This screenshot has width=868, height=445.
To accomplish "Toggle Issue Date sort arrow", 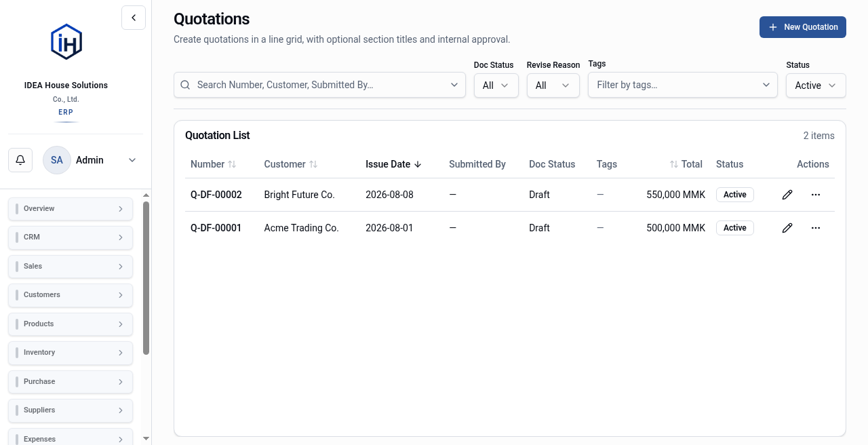I will point(418,164).
